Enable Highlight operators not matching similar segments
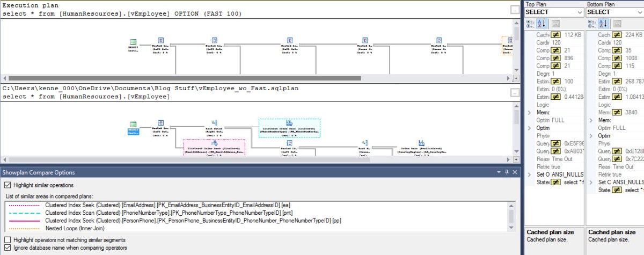The image size is (644, 255). (7, 240)
